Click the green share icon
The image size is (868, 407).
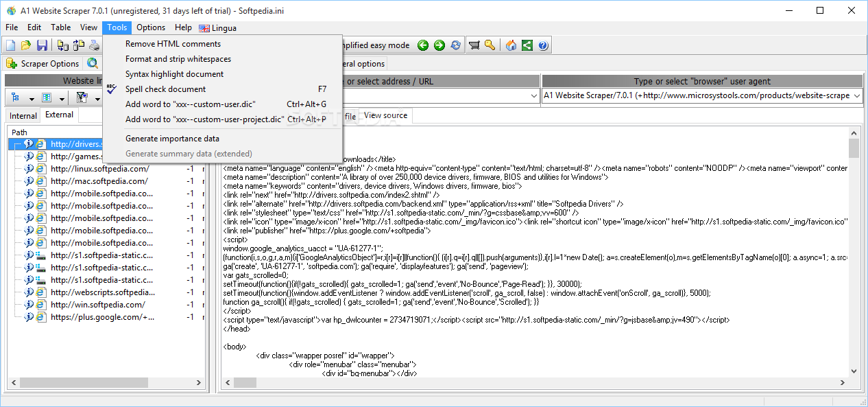[x=527, y=45]
